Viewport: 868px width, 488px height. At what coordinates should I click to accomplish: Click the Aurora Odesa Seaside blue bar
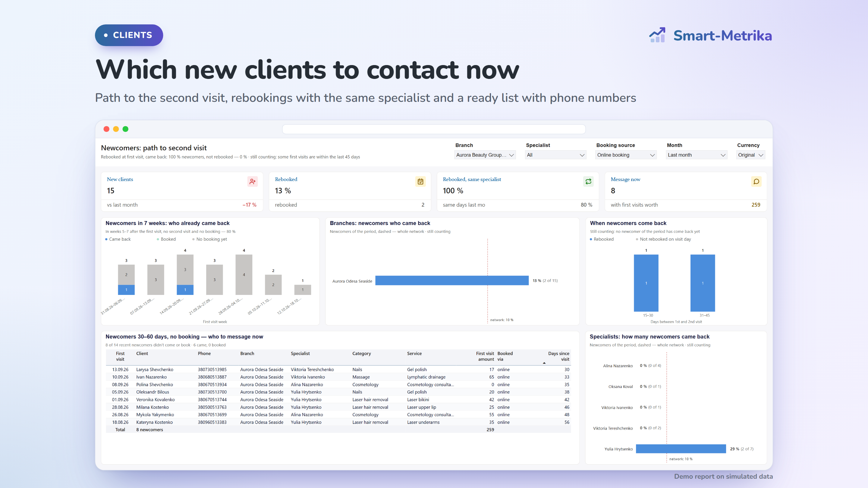click(452, 280)
